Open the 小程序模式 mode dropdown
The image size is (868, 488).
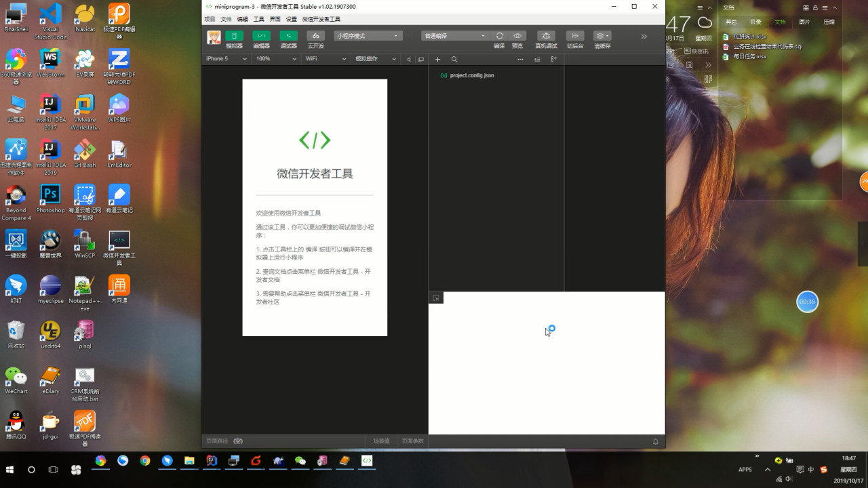(368, 36)
